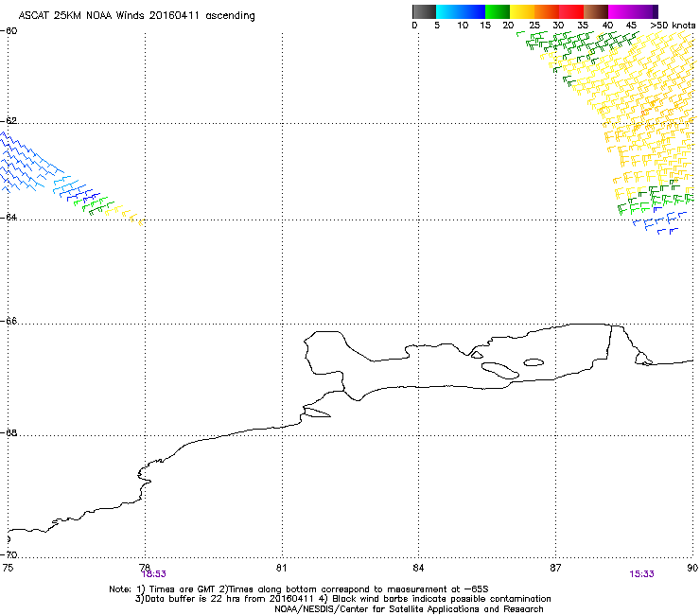Click the 87 longitude axis label

pos(555,568)
